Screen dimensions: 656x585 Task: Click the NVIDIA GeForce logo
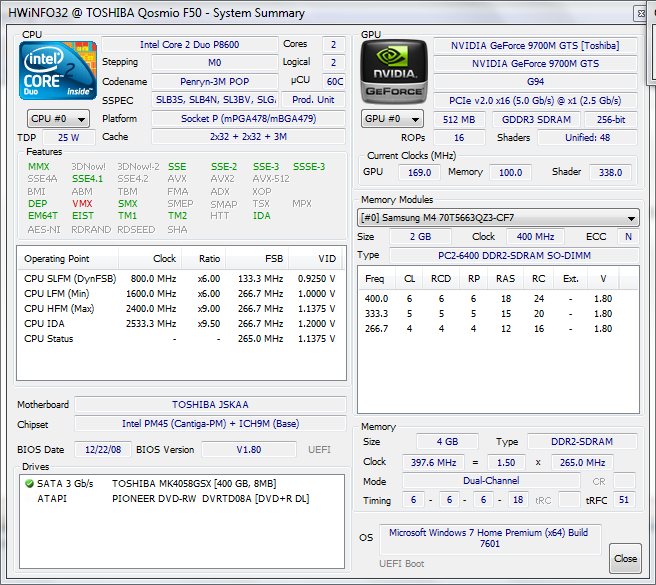[x=394, y=72]
